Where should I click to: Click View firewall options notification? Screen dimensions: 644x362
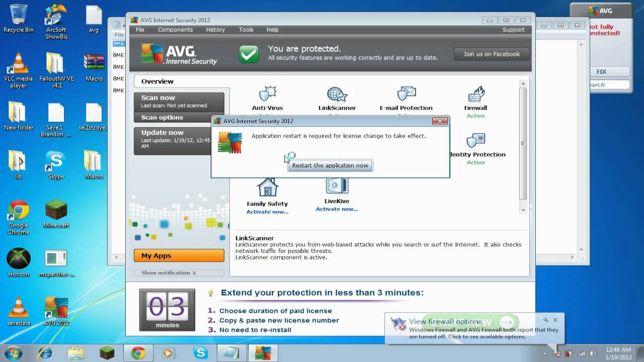(x=445, y=322)
